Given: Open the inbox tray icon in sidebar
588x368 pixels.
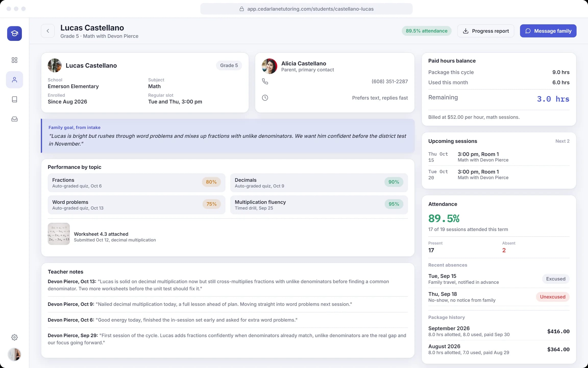Looking at the screenshot, I should [14, 119].
